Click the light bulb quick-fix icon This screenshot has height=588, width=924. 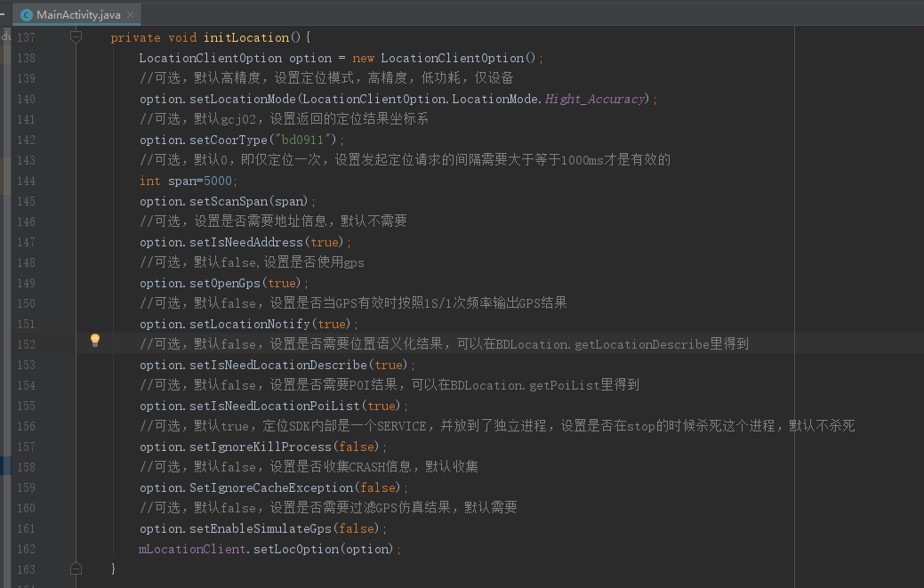pos(95,340)
